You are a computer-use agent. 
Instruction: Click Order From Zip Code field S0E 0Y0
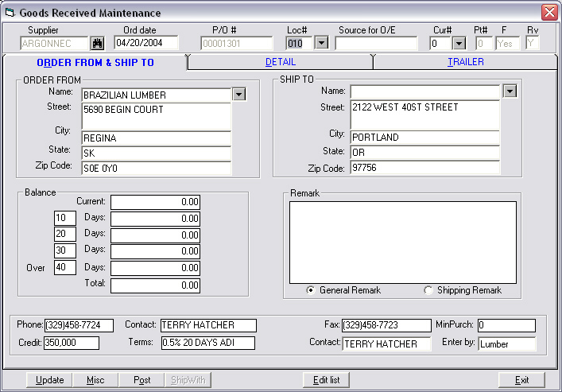157,169
